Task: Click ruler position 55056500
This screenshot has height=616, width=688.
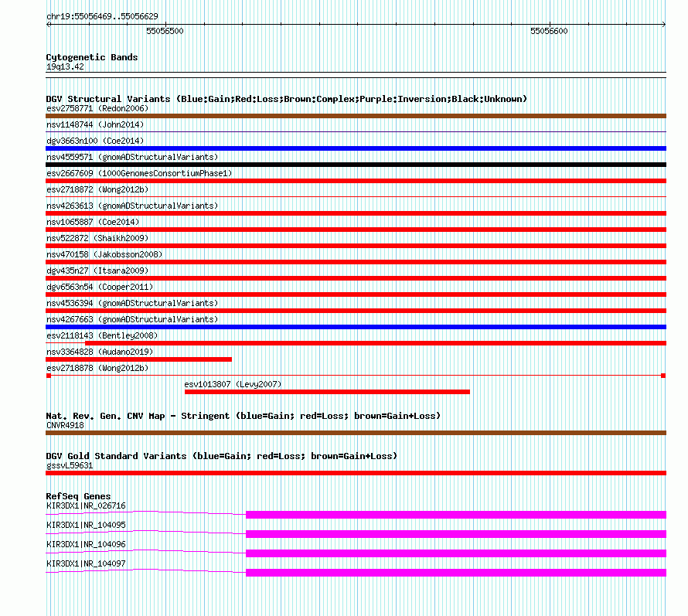Action: (165, 31)
